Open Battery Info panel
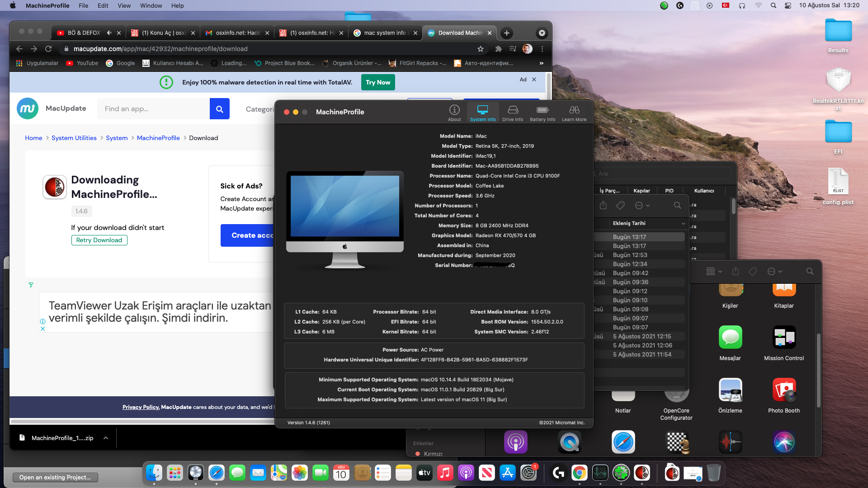The image size is (868, 488). (542, 113)
